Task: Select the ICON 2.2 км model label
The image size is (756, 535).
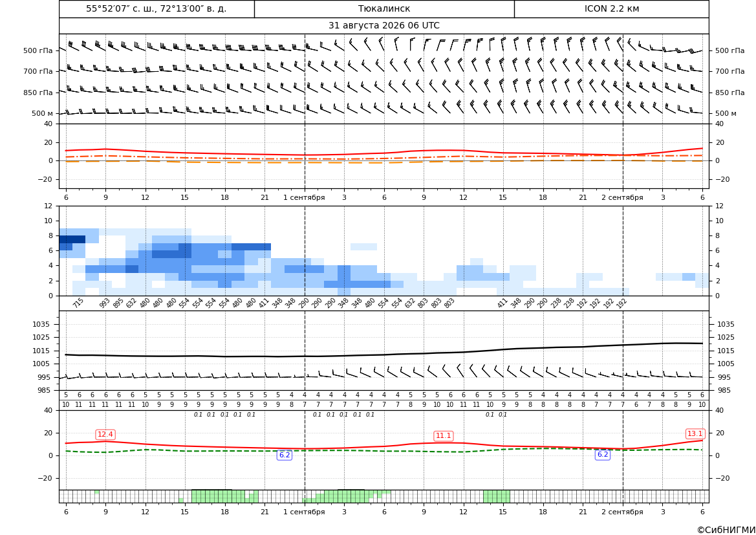Action: click(611, 8)
